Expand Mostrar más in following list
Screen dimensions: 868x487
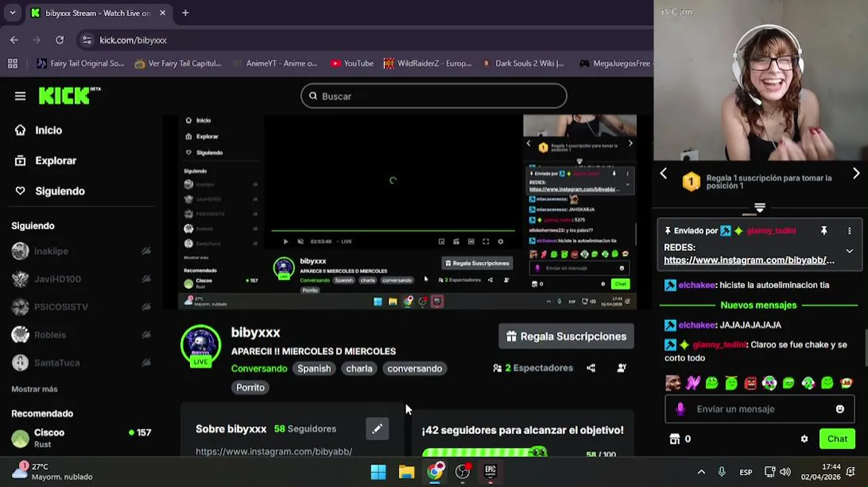(x=34, y=389)
